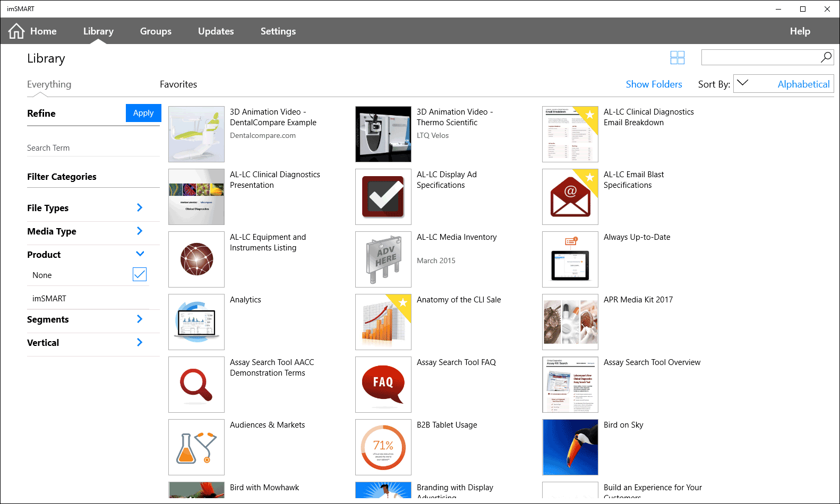
Task: Open Audiences & Markets flask icon
Action: coord(196,447)
